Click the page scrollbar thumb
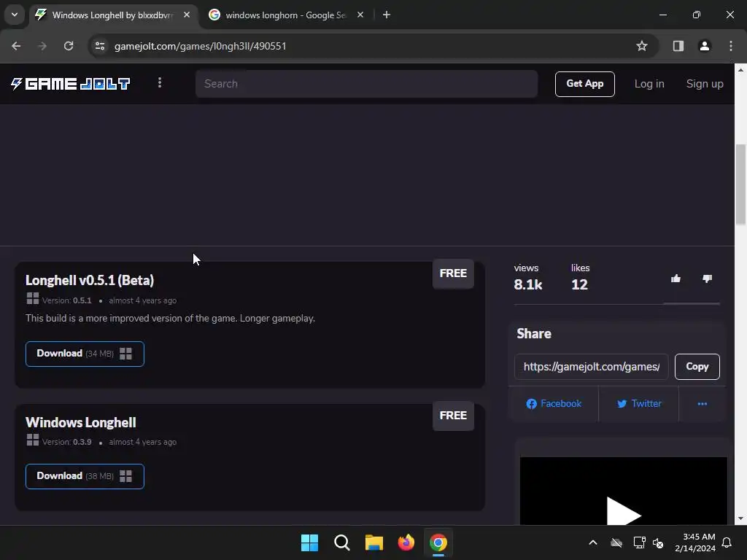 click(x=740, y=184)
